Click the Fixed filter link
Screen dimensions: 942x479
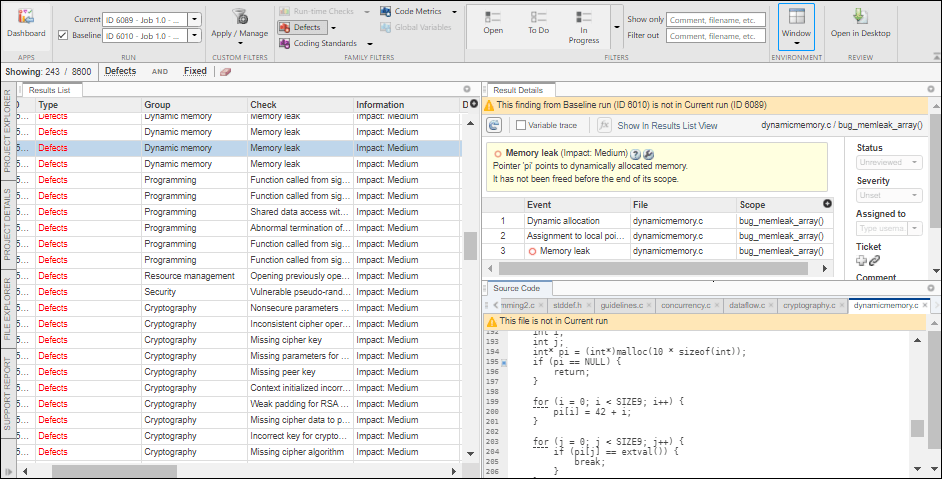(x=195, y=72)
